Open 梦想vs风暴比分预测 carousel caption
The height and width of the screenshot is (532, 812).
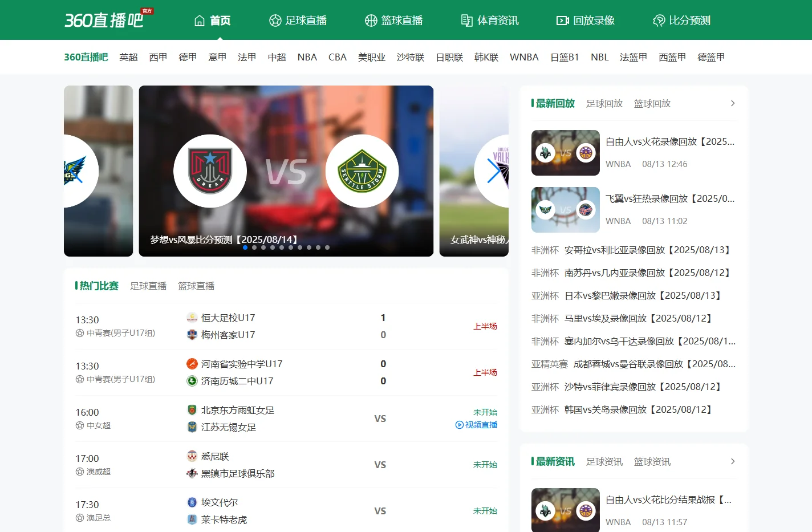pyautogui.click(x=224, y=239)
